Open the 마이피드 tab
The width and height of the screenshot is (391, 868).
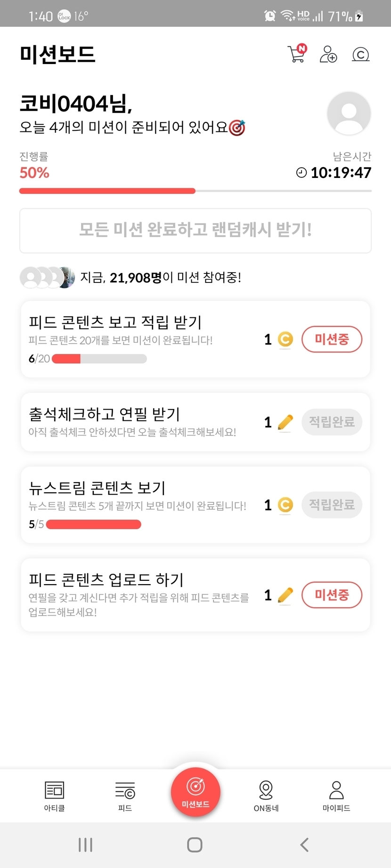336,796
